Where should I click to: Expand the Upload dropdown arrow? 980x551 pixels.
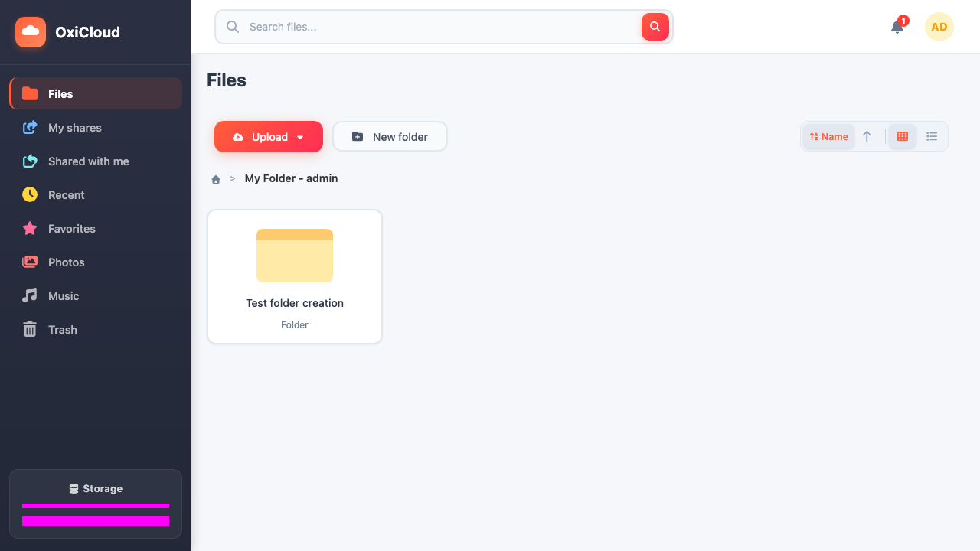(x=300, y=138)
